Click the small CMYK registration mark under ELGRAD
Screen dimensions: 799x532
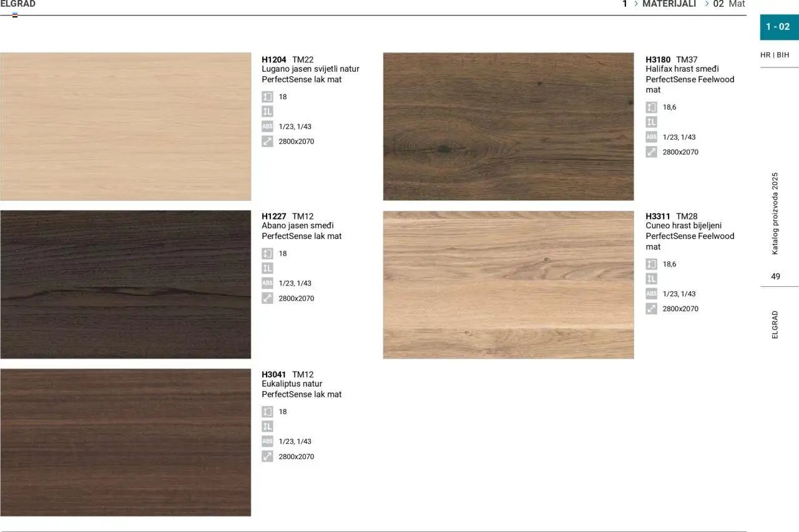coord(15,14)
